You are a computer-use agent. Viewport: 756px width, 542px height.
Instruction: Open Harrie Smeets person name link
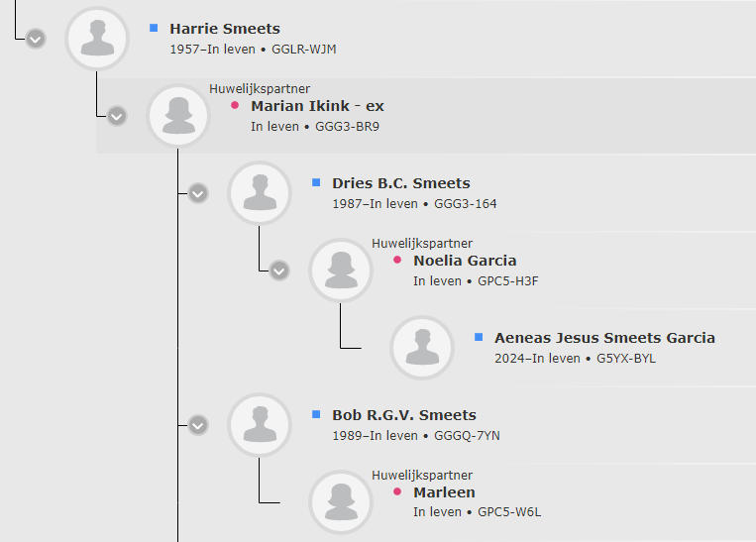[225, 29]
